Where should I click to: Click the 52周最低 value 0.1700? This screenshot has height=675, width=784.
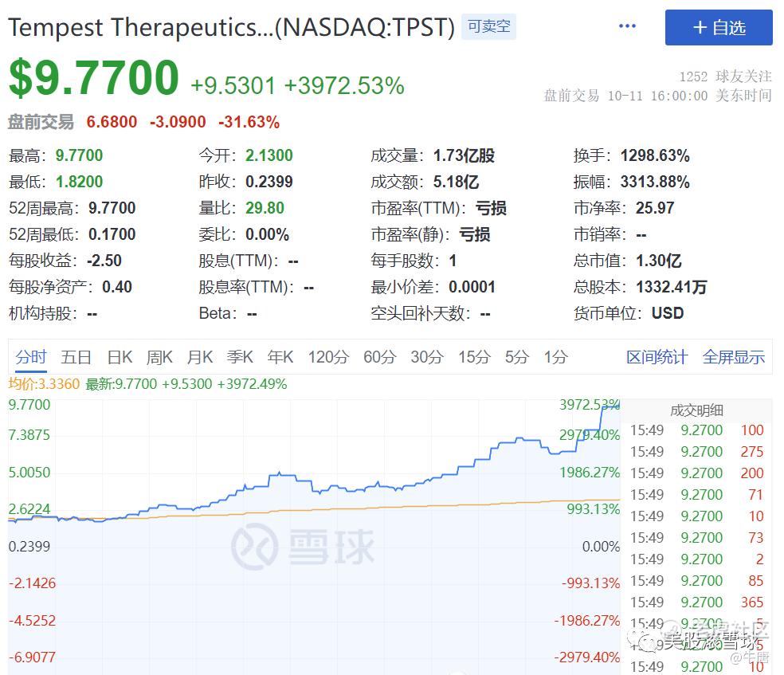(x=112, y=234)
